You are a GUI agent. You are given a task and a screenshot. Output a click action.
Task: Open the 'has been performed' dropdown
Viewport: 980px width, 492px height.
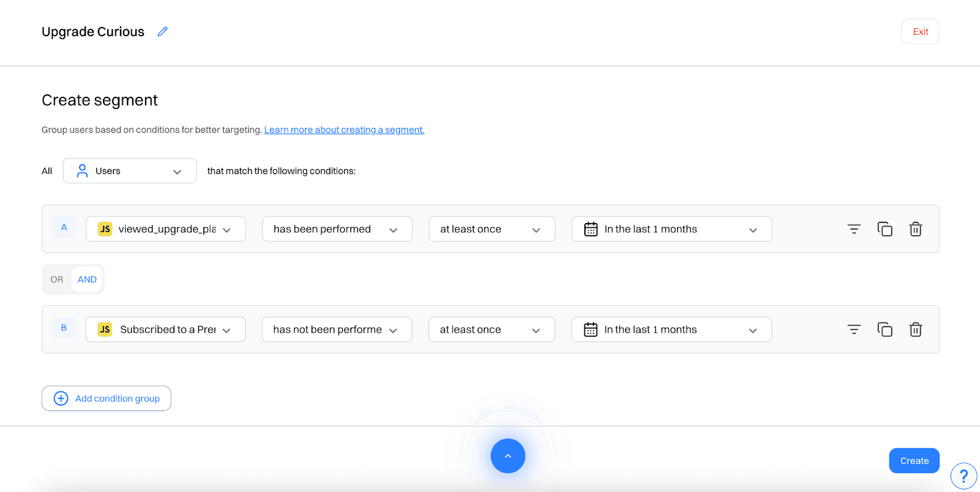click(x=337, y=229)
